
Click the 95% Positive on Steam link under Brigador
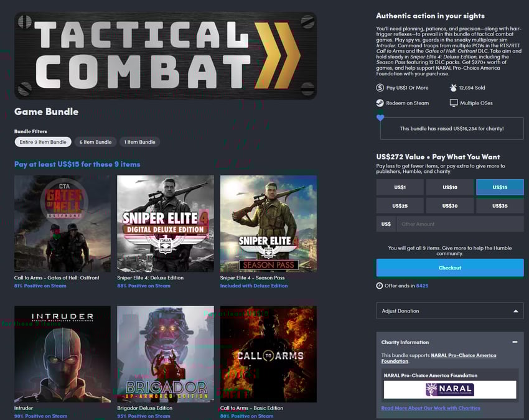144,416
